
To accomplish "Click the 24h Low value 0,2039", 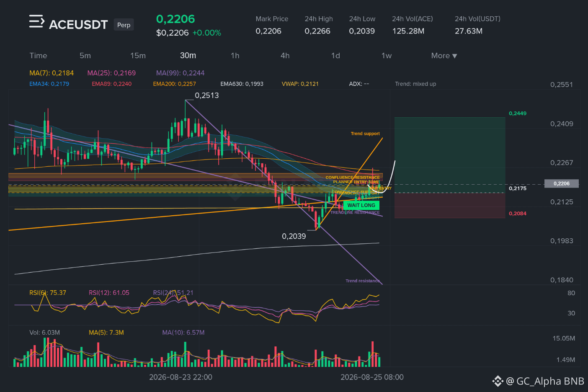I will pos(362,31).
